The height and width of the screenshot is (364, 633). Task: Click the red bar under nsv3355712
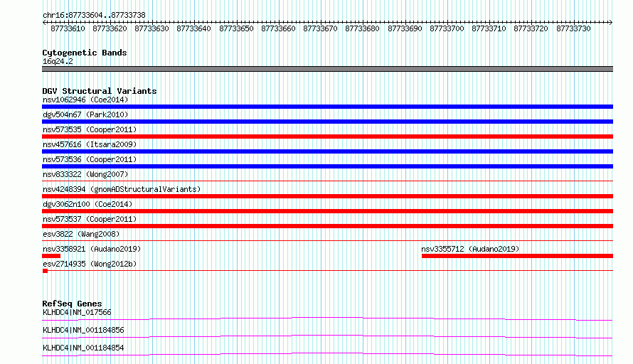click(518, 256)
